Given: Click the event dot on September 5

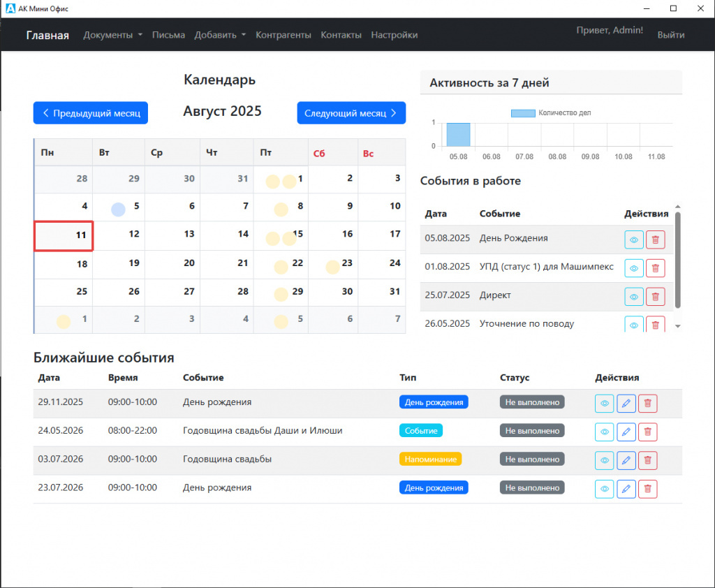Looking at the screenshot, I should point(281,322).
